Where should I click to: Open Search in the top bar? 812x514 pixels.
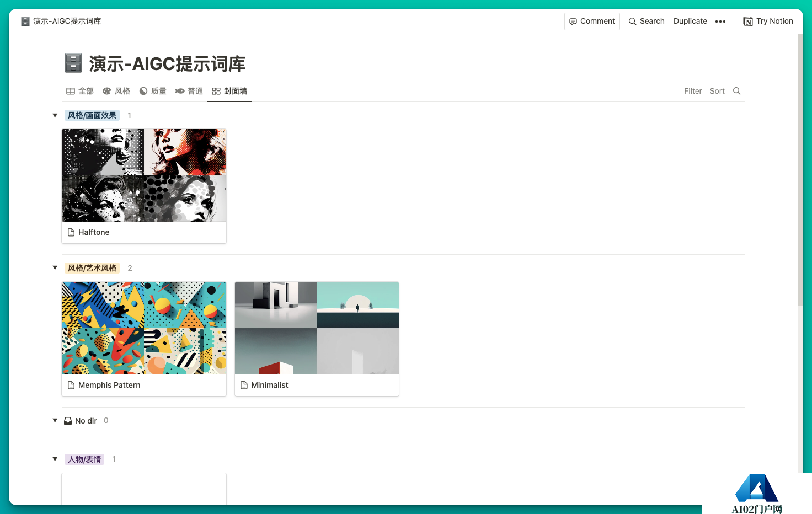[647, 22]
